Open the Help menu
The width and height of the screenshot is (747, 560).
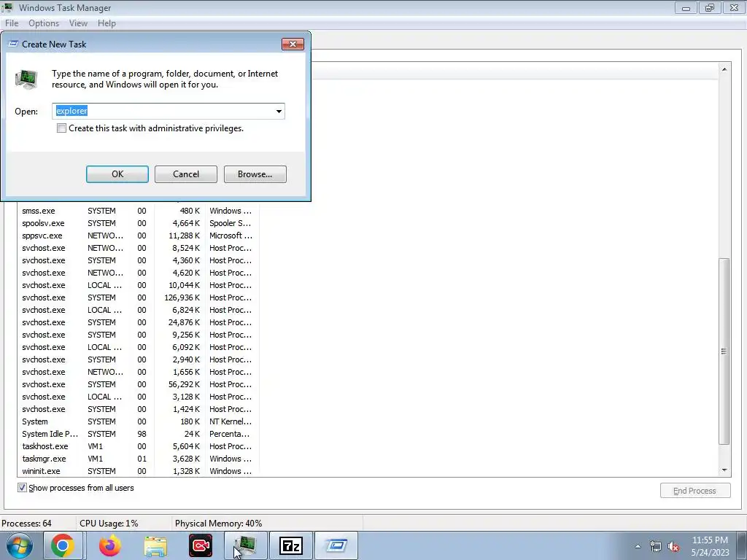click(x=107, y=23)
